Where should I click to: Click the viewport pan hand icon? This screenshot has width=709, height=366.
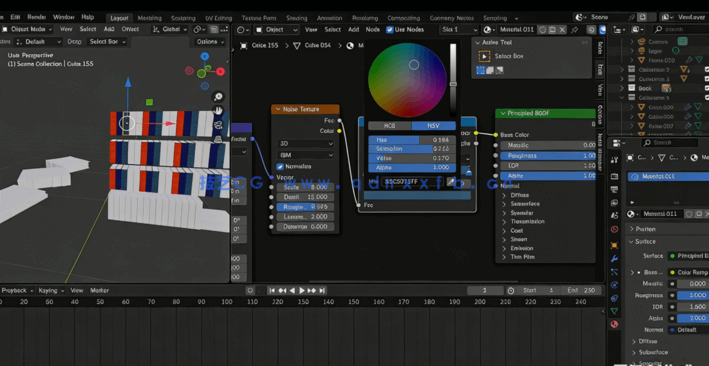(x=218, y=110)
